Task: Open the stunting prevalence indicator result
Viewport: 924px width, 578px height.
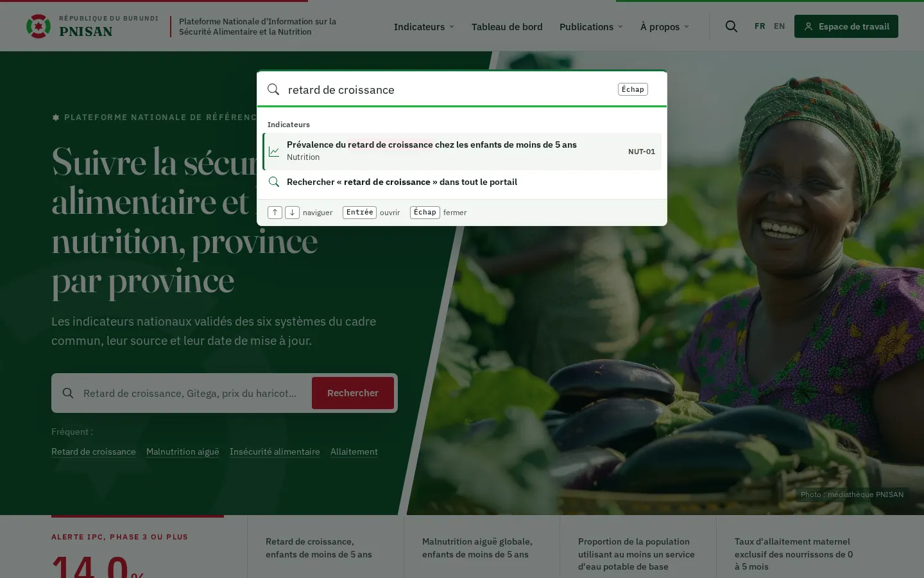Action: coord(462,152)
